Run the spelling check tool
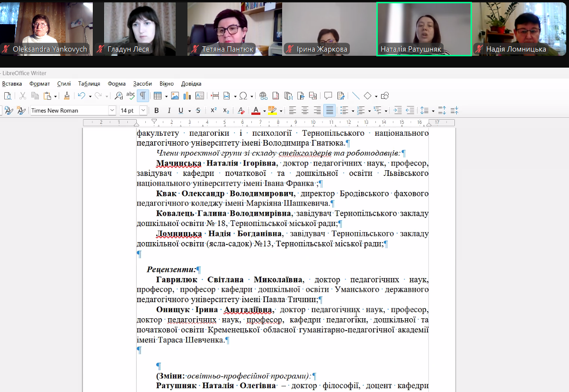The image size is (569, 392). pyautogui.click(x=131, y=96)
